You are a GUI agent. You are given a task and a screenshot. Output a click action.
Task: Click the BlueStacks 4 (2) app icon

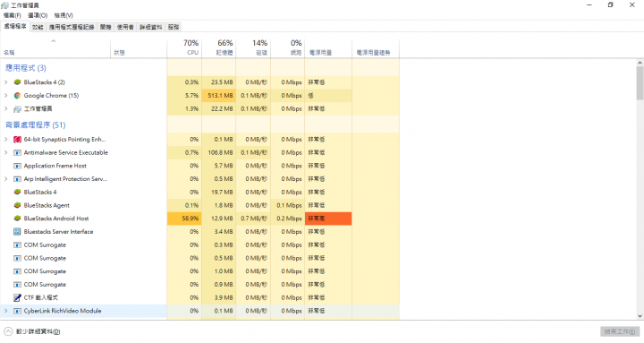pyautogui.click(x=17, y=82)
